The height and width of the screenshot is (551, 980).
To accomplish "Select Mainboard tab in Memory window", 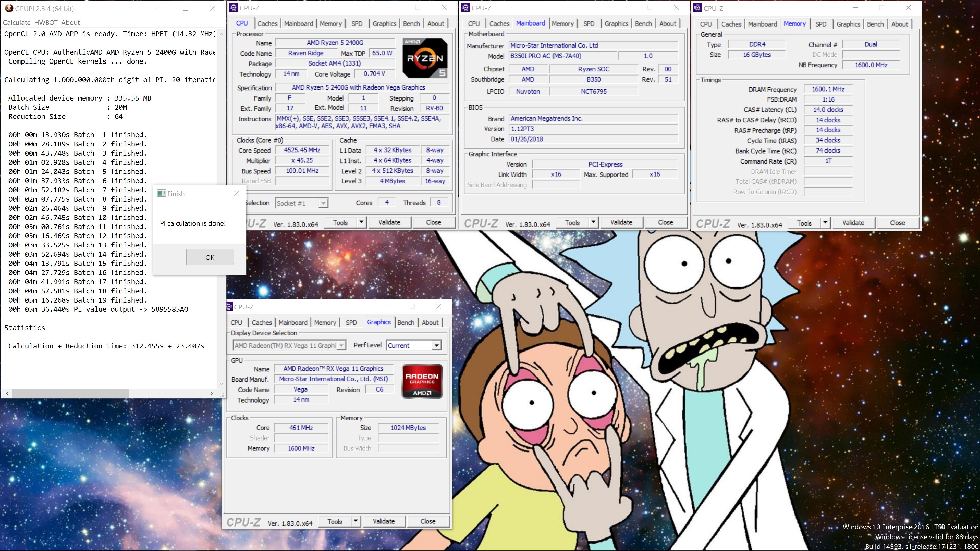I will coord(762,24).
